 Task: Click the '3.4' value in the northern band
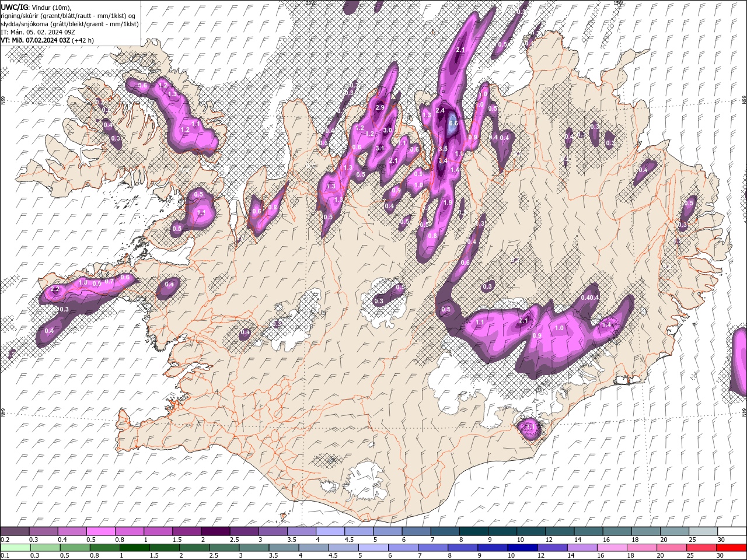click(x=442, y=160)
